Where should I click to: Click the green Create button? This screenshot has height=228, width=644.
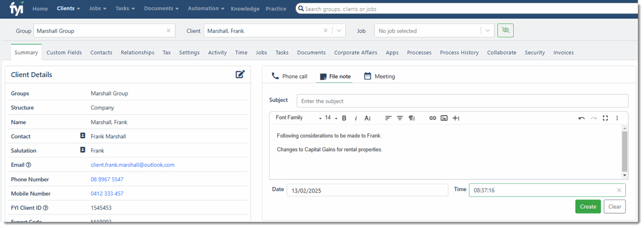pos(588,207)
